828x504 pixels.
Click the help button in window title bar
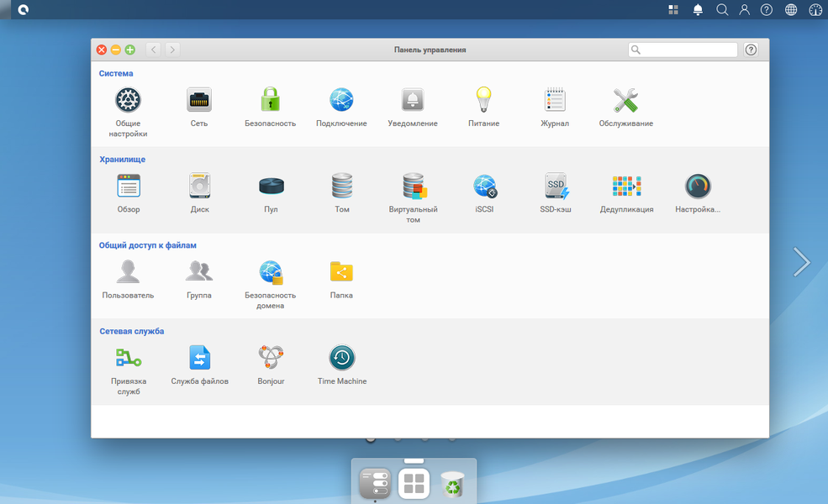pos(751,50)
